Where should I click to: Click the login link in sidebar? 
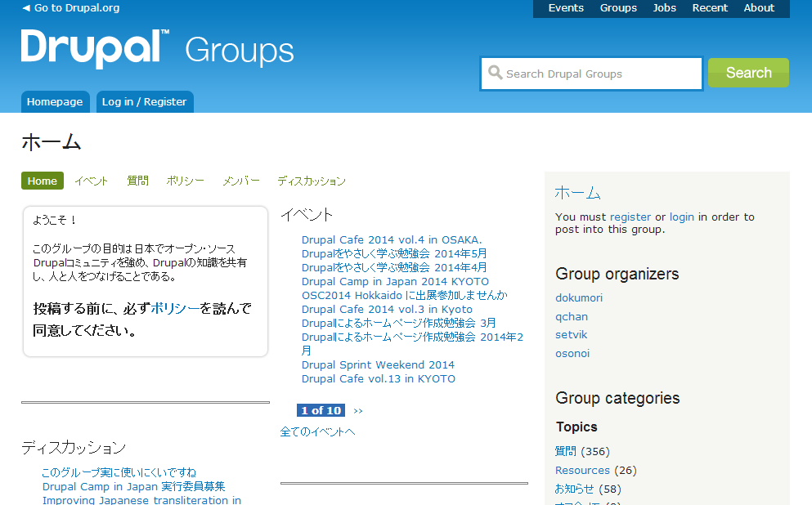681,217
